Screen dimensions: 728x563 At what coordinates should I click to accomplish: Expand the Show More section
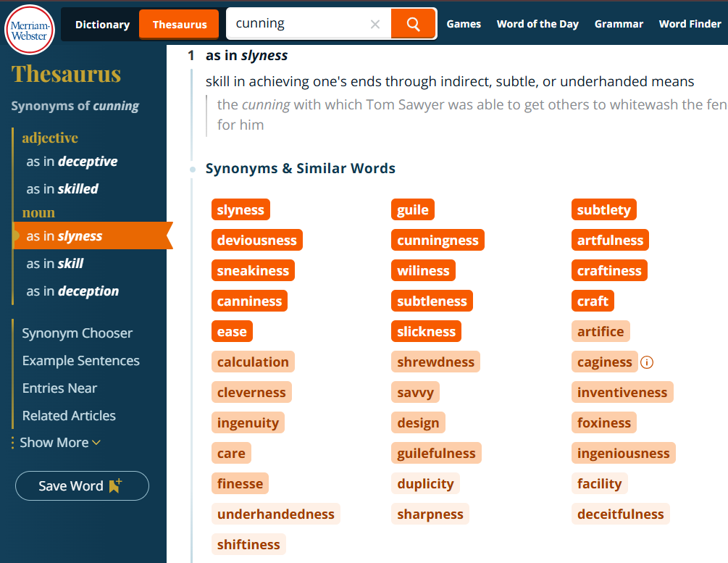(60, 442)
